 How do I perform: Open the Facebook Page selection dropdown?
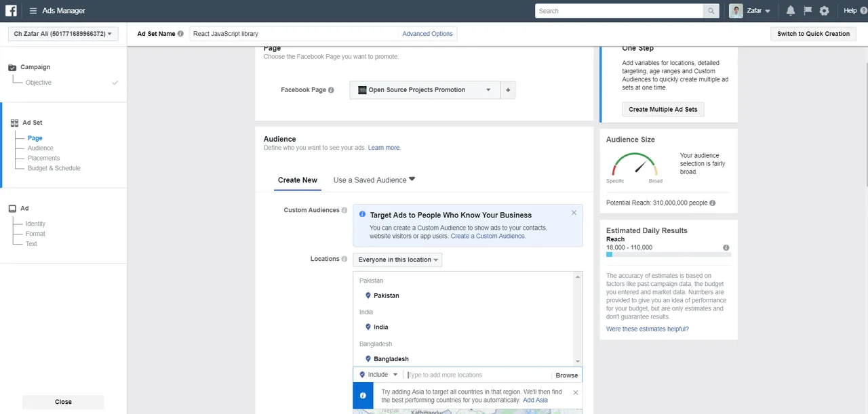pyautogui.click(x=425, y=90)
